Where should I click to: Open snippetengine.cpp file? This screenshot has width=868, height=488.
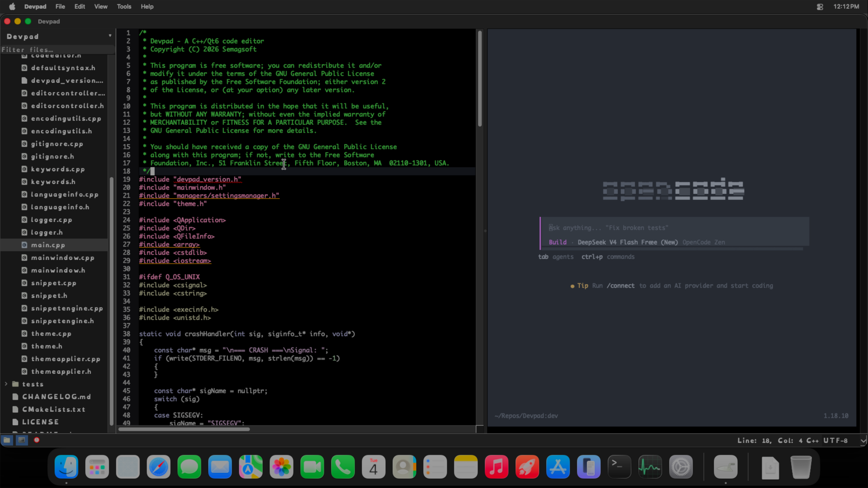coord(67,308)
